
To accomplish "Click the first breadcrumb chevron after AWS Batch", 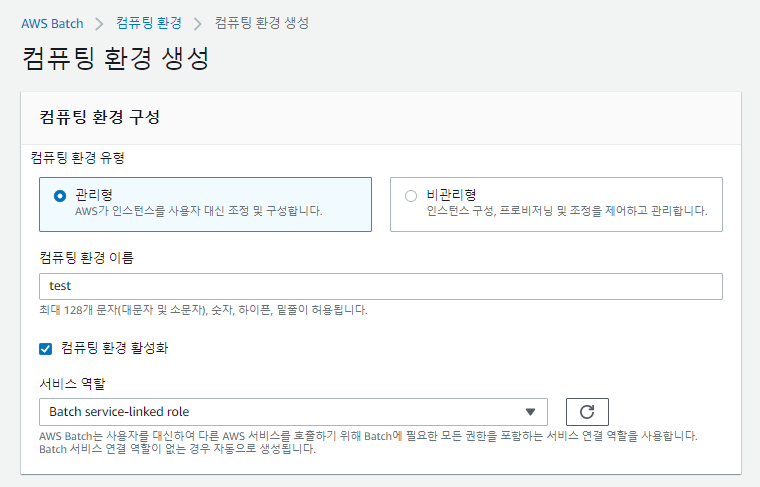I will (x=99, y=22).
